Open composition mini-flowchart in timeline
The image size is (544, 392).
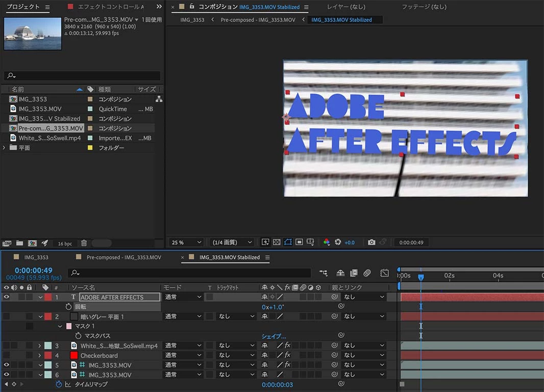coord(324,273)
